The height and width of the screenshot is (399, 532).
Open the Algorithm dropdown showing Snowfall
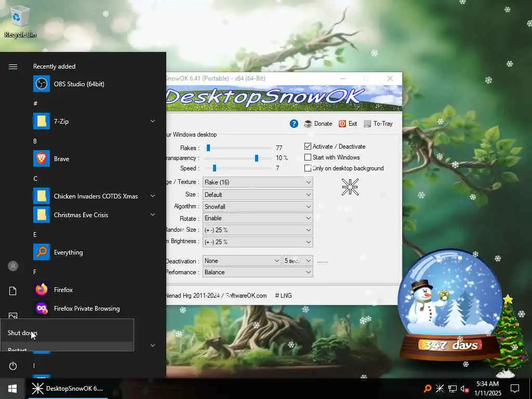point(258,207)
